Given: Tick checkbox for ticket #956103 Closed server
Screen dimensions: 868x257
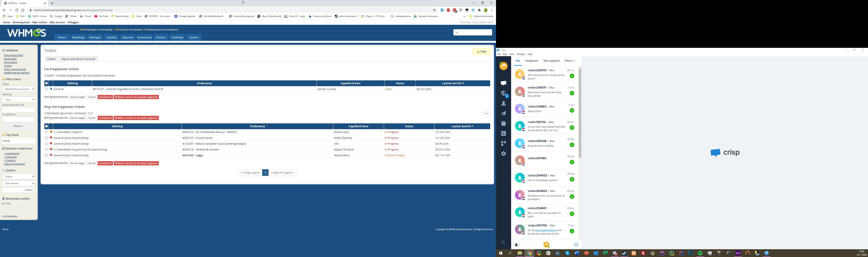Looking at the screenshot, I should (x=46, y=138).
